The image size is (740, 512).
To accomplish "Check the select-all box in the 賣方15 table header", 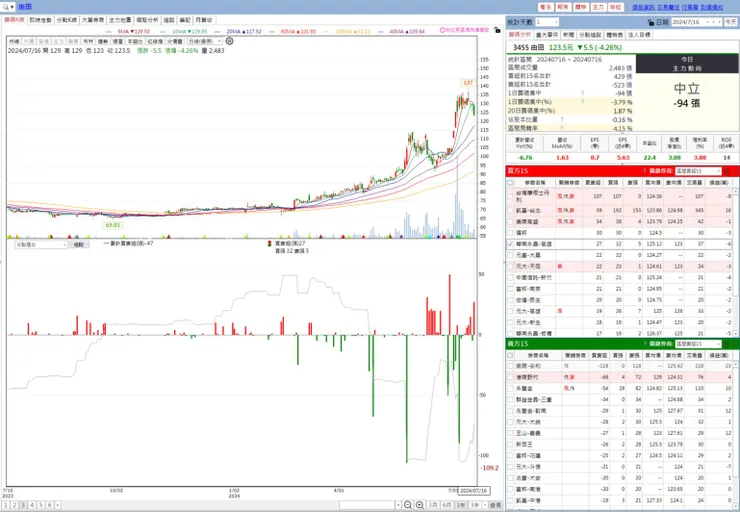I will [x=510, y=355].
